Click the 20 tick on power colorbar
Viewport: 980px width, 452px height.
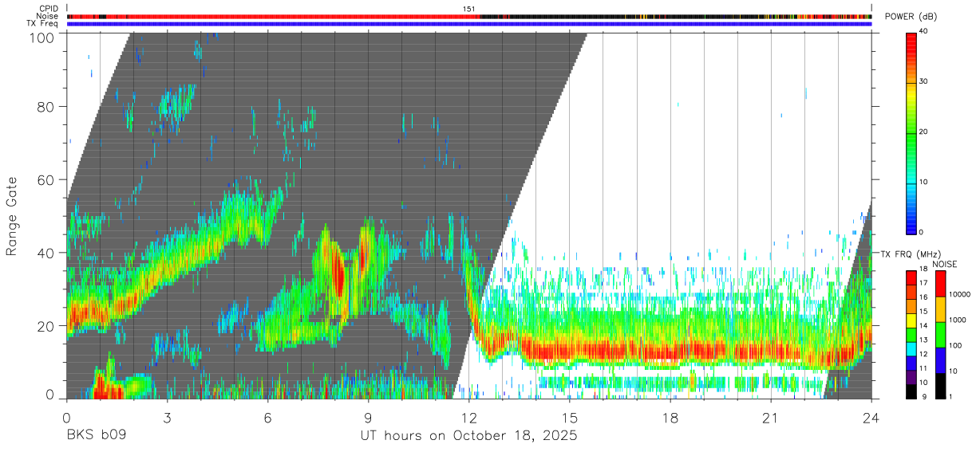[923, 132]
